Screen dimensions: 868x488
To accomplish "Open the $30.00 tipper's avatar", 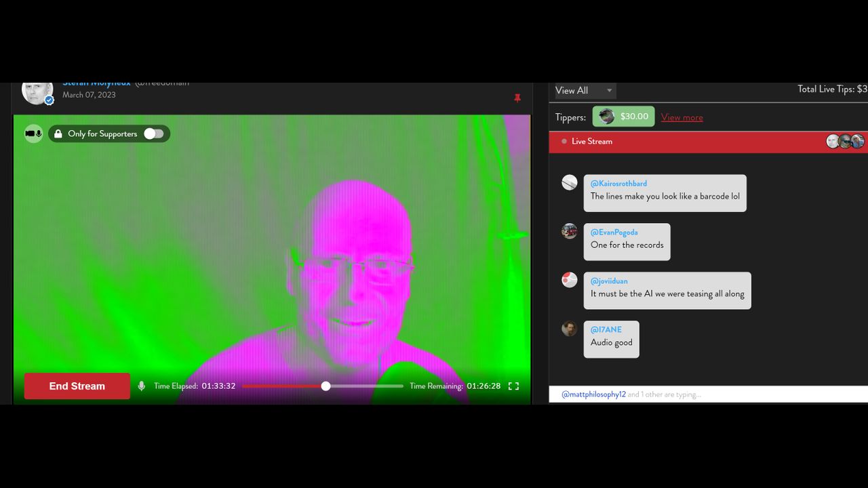I will click(607, 117).
